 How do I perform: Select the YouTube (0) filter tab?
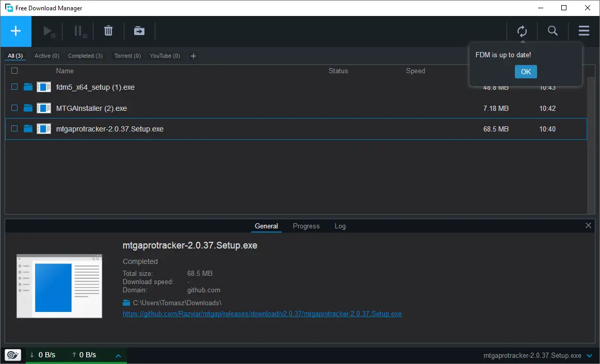click(x=165, y=56)
